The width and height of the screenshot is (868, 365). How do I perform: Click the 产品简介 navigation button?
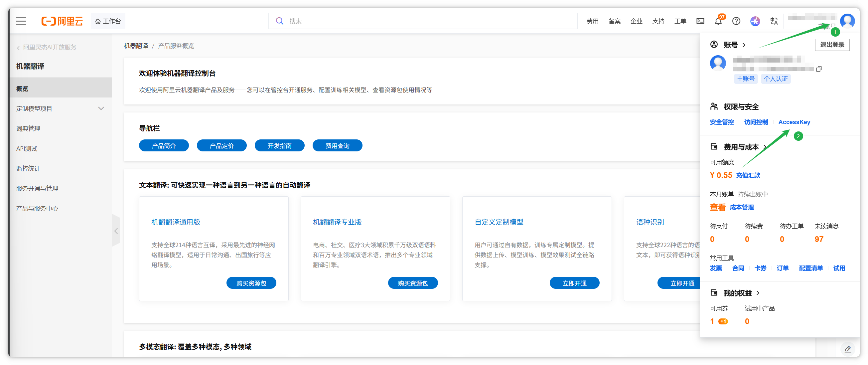tap(164, 146)
